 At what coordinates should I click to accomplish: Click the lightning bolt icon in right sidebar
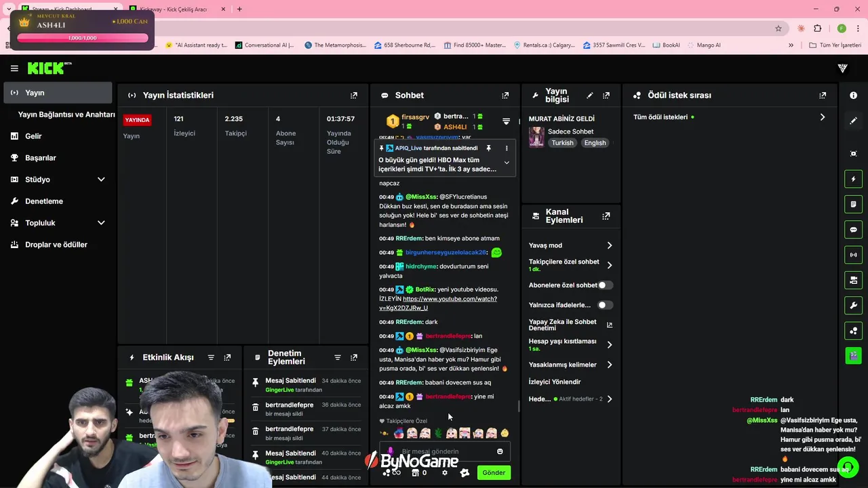click(x=853, y=179)
